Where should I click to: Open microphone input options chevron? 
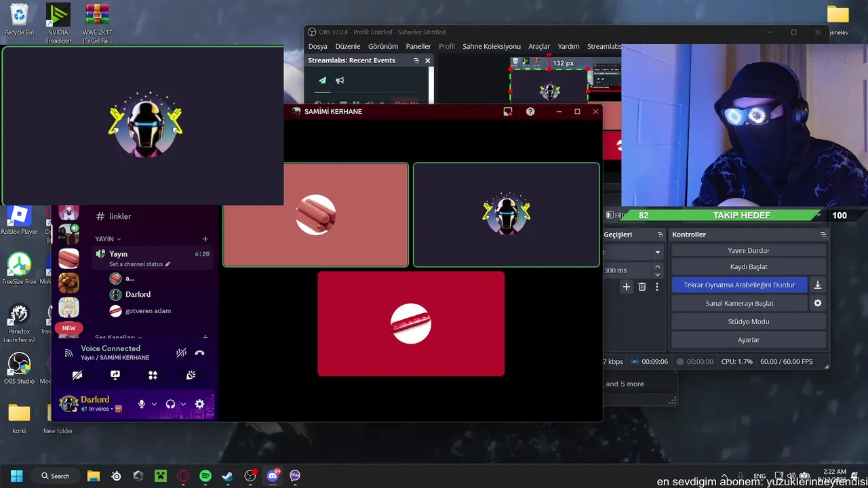pos(154,404)
